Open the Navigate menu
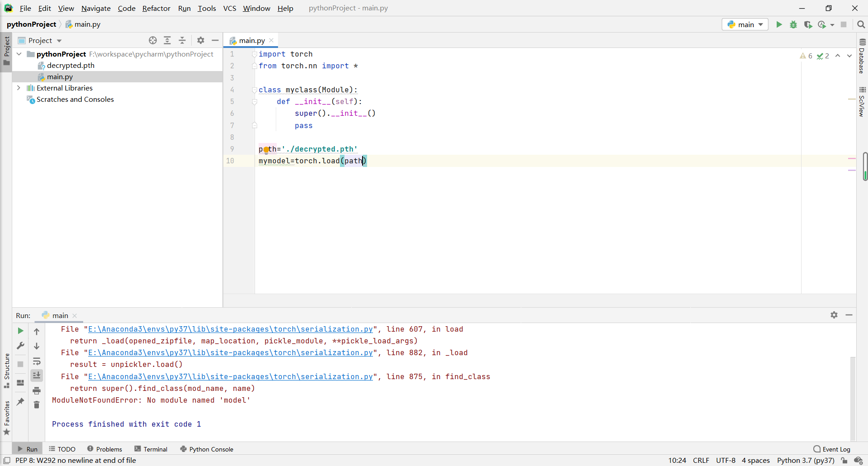This screenshot has height=466, width=868. click(96, 8)
